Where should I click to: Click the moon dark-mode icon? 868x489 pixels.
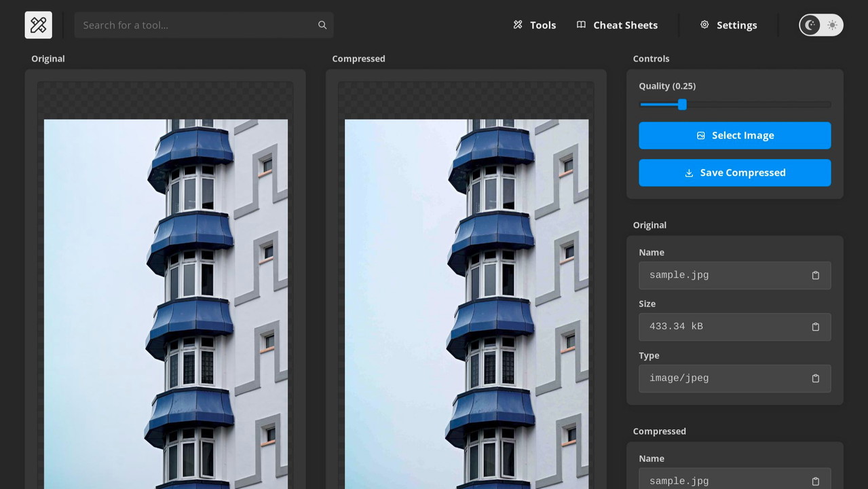click(810, 25)
